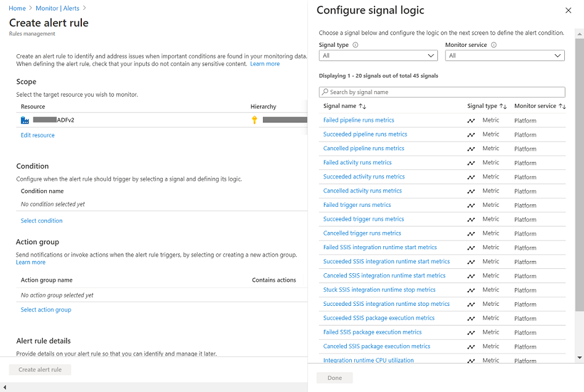Click the metric icon beside Succeeded activity runs metrics

coord(471,177)
